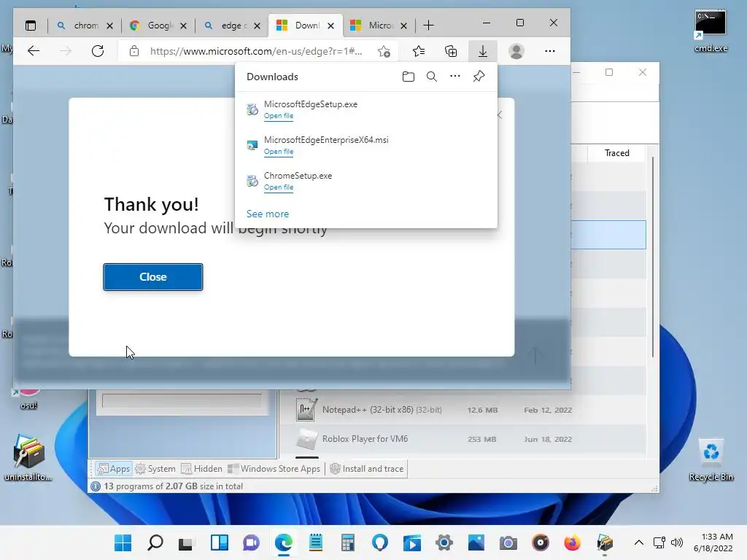The image size is (747, 560).
Task: Open Chat app on taskbar
Action: click(x=251, y=542)
